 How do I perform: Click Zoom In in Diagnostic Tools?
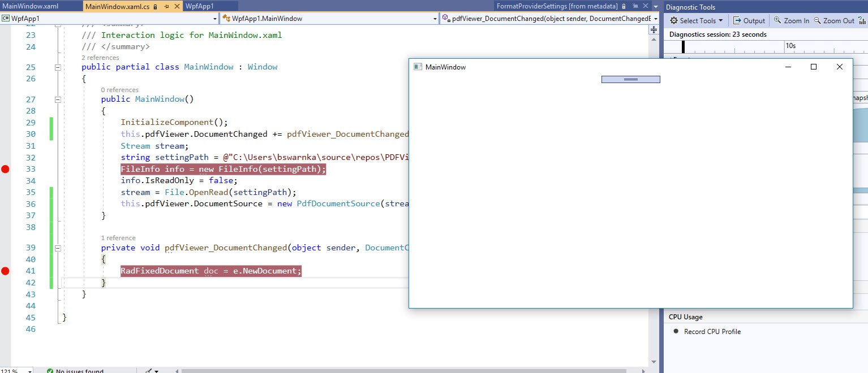(792, 20)
